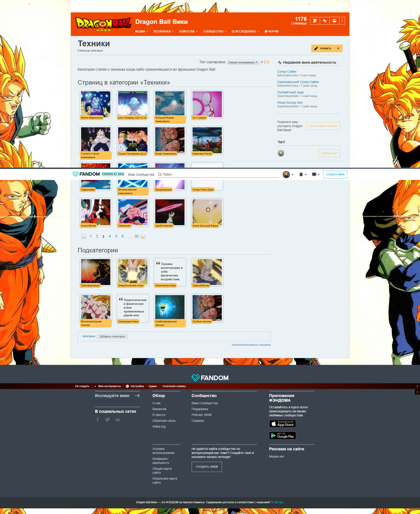Click the user avatar in navigation bar
Screen dimensions: 420x514
tap(286, 175)
